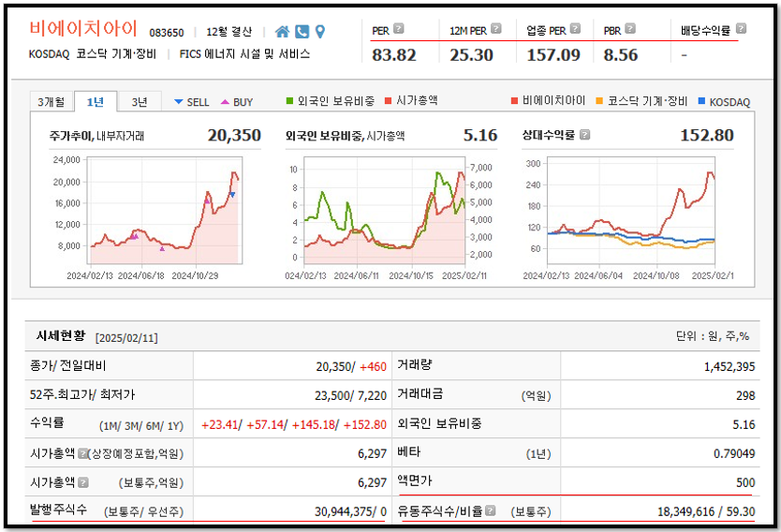Click date [2025/02/11] beside 시세현황
The height and width of the screenshot is (532, 781).
pos(126,338)
